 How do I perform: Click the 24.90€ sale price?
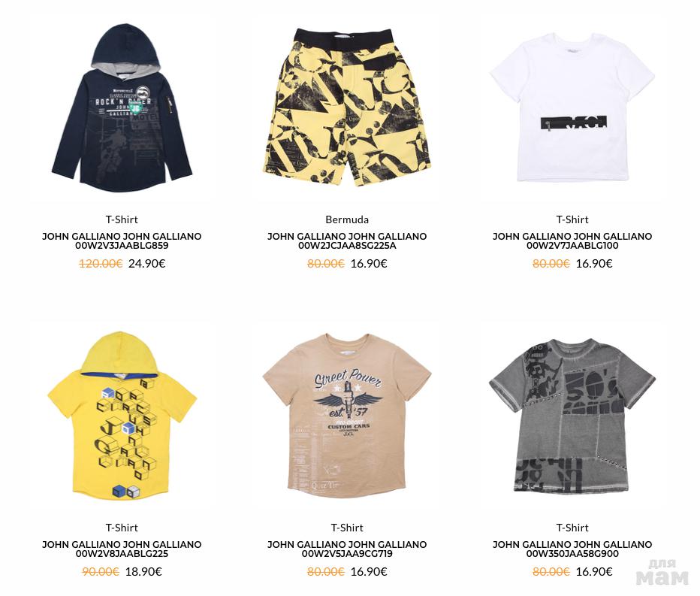[147, 264]
